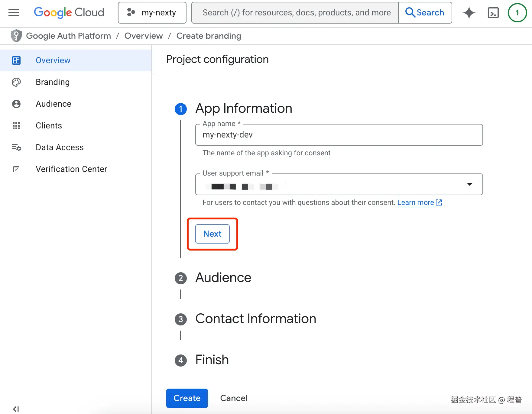This screenshot has width=532, height=414.
Task: Click step 4 Finish circle indicator
Action: click(x=180, y=360)
